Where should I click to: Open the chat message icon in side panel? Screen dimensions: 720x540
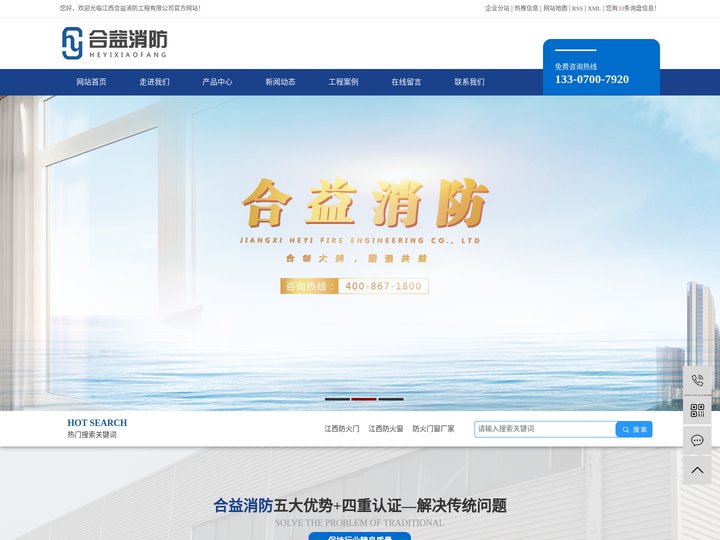coord(697,440)
